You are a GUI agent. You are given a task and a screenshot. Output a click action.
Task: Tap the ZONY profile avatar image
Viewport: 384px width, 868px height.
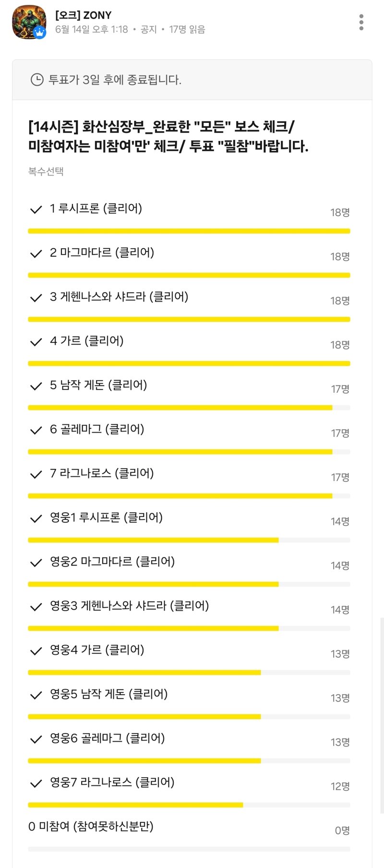(29, 22)
